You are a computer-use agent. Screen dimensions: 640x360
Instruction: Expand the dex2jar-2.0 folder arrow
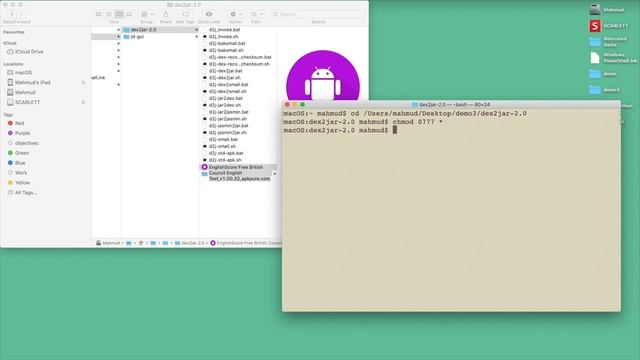pos(196,30)
